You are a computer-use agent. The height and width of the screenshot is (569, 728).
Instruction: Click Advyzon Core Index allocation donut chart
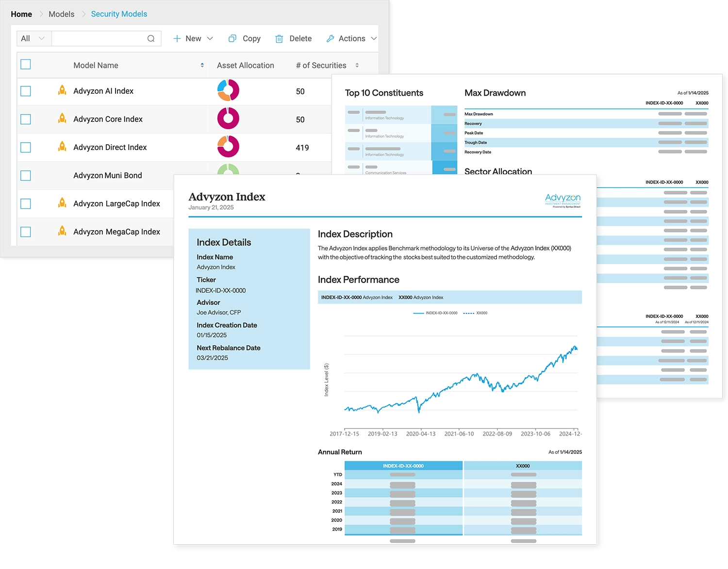coord(228,118)
